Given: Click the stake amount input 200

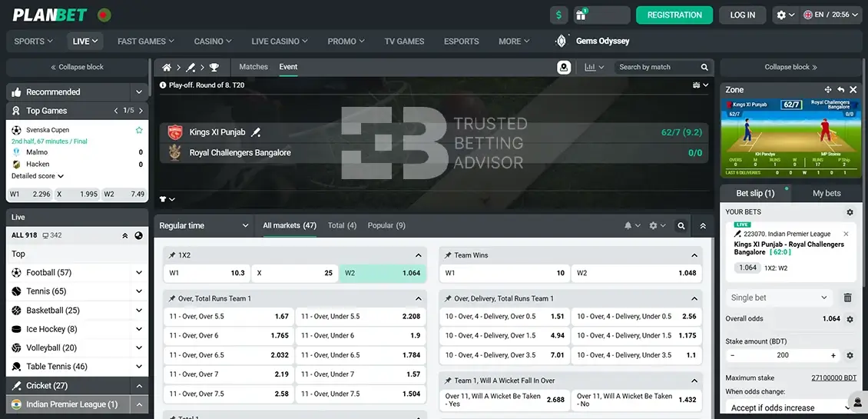Looking at the screenshot, I should [783, 355].
